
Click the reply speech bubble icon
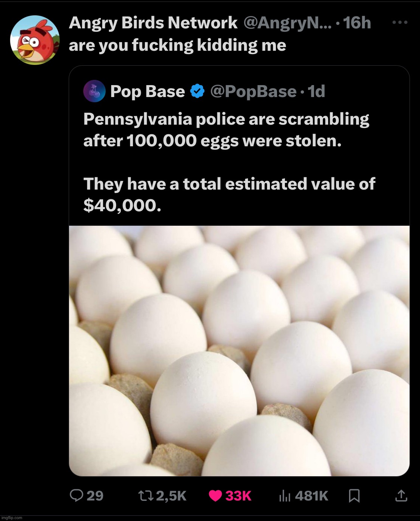[77, 495]
